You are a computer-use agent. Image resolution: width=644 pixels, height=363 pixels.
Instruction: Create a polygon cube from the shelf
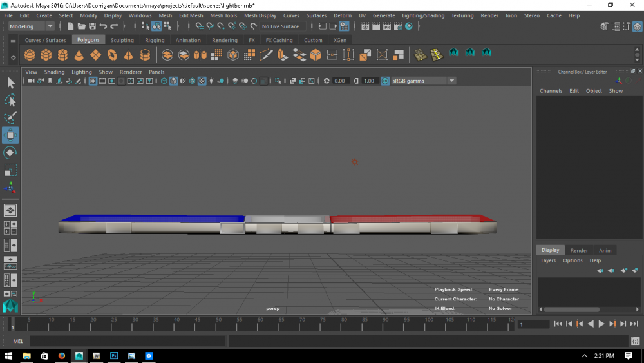pos(46,55)
